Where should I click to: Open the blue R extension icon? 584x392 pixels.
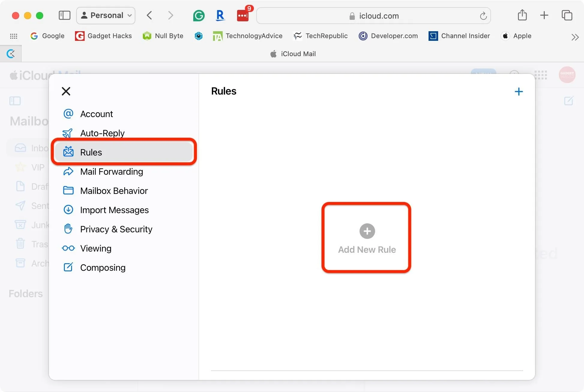(220, 15)
